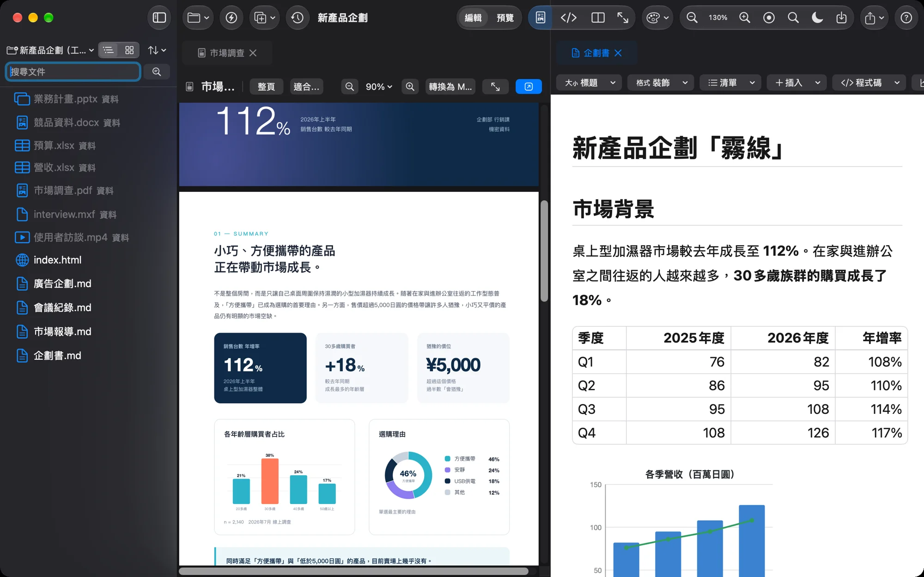The image size is (924, 577).
Task: Open help question mark icon
Action: point(906,18)
